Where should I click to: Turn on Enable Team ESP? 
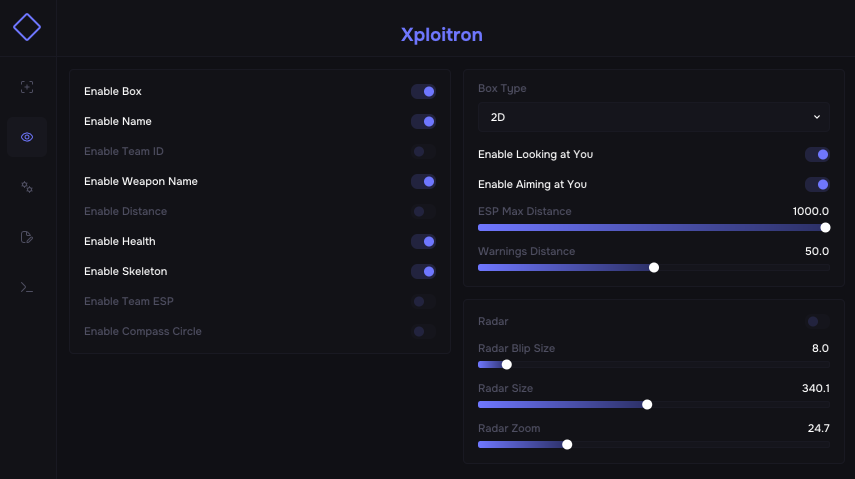423,302
